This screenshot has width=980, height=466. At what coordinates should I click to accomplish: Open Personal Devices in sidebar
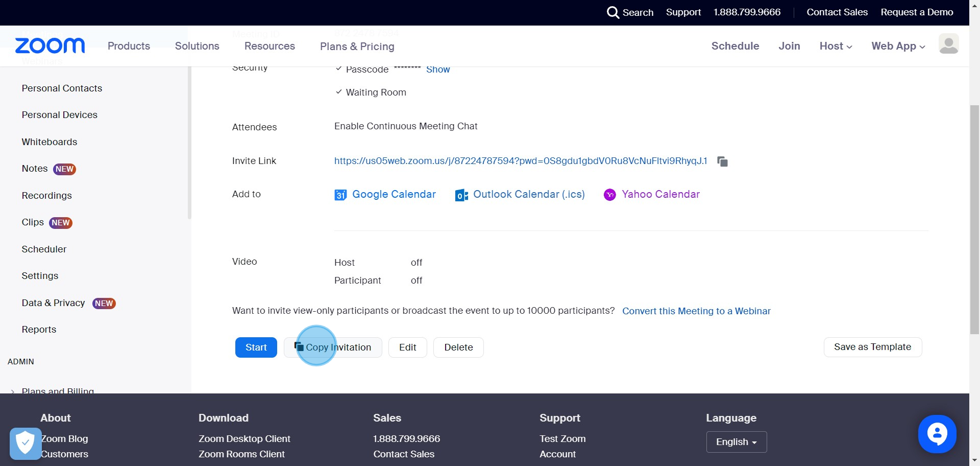59,115
